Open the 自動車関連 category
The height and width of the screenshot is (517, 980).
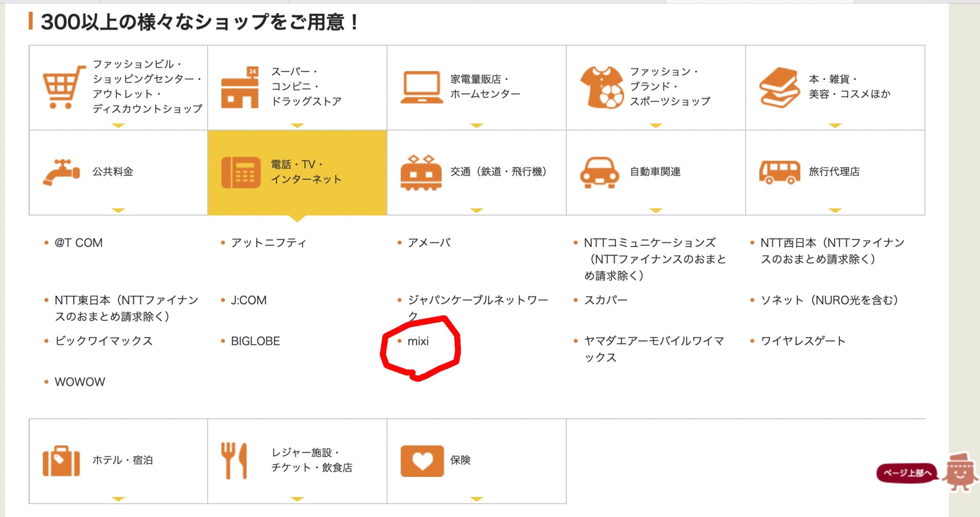656,173
